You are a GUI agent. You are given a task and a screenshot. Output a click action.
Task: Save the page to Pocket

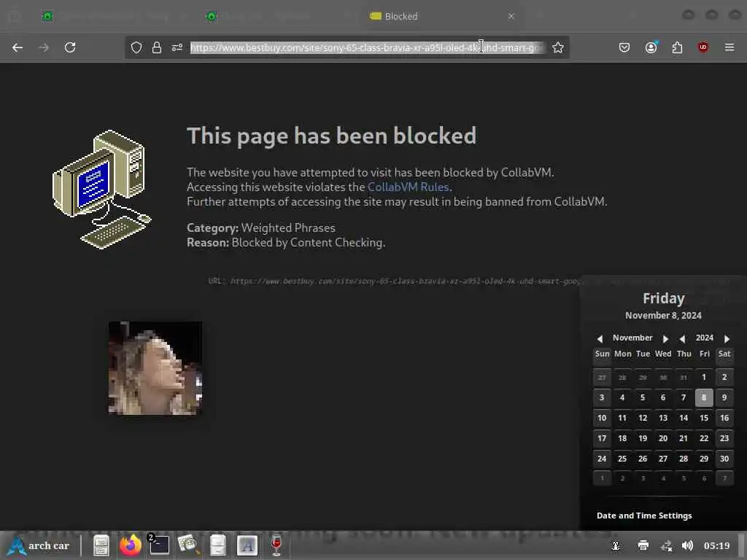point(624,47)
